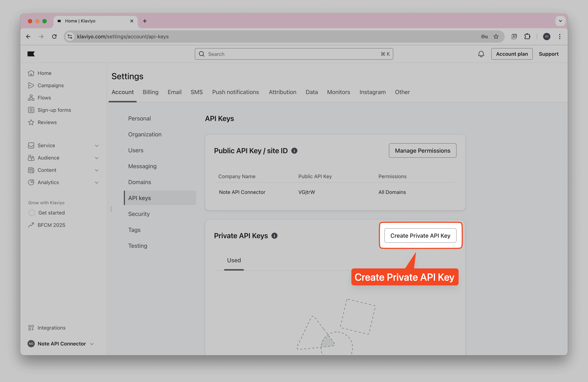Viewport: 588px width, 382px height.
Task: Click the Flows diagram icon
Action: [31, 98]
